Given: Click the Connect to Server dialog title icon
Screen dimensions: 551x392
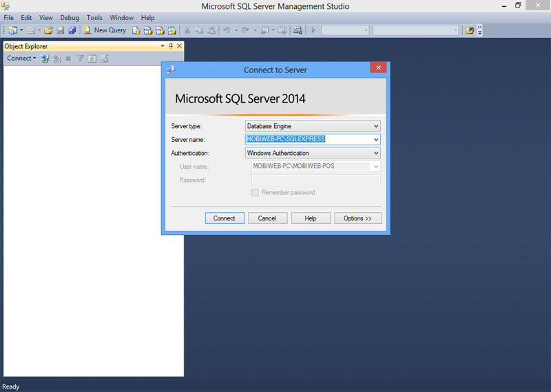Looking at the screenshot, I should tap(171, 70).
